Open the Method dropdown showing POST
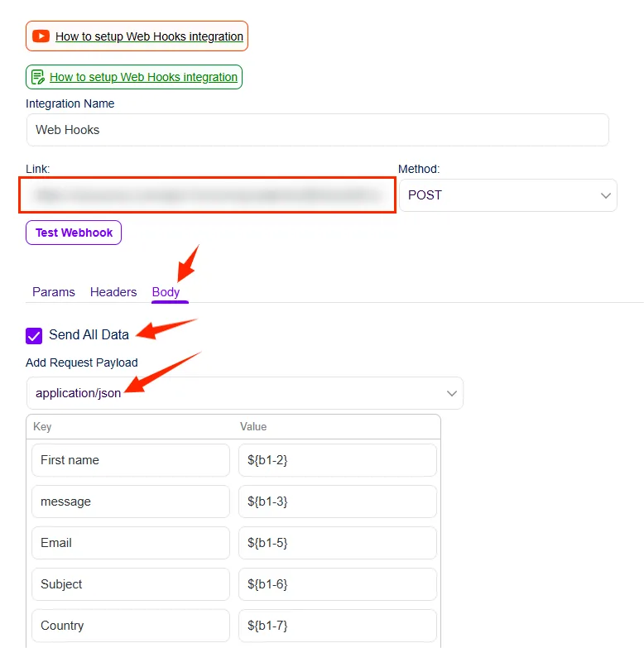 coord(508,195)
